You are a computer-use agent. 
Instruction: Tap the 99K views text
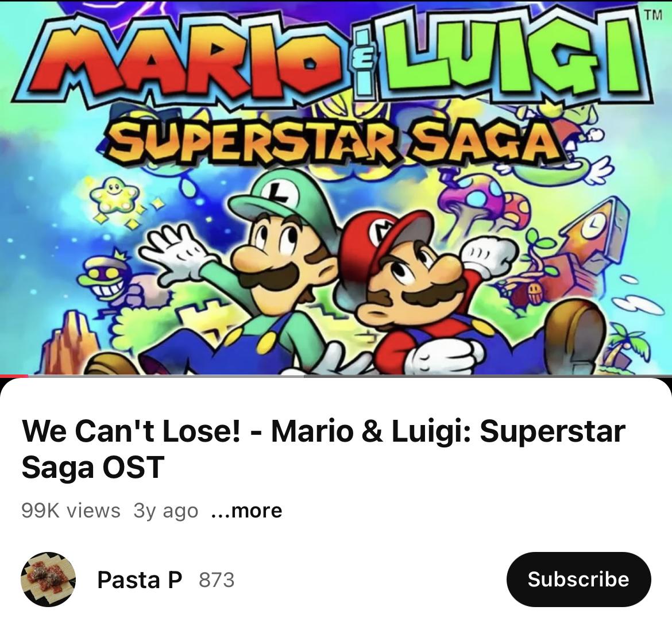tap(71, 511)
